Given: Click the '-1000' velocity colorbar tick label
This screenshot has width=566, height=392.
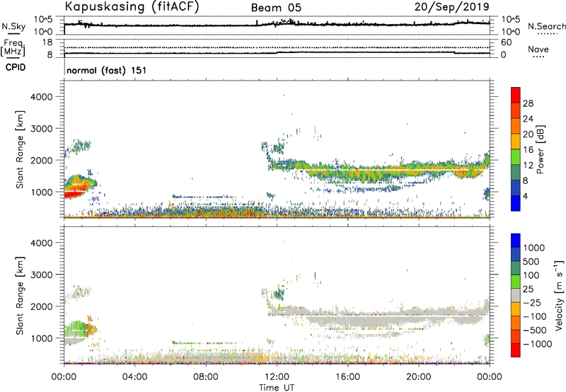Looking at the screenshot, I should click(538, 344).
